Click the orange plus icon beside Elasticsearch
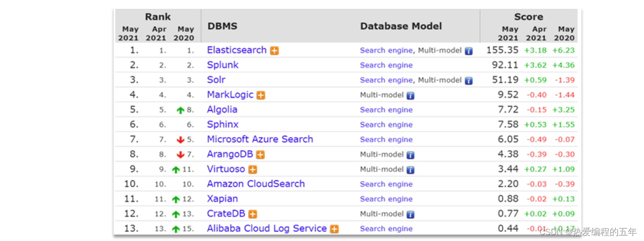This screenshot has width=644, height=241. pos(274,51)
